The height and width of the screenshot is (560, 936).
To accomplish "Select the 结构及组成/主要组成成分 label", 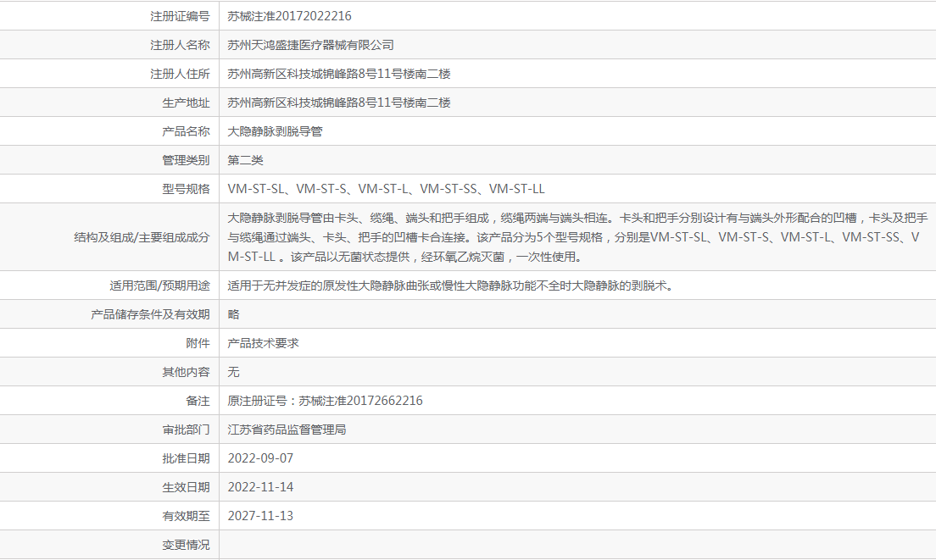I will pos(142,237).
